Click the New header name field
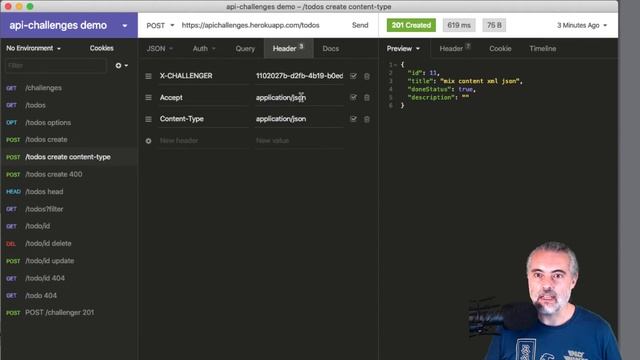Viewport: 640px width, 360px height. [204, 140]
